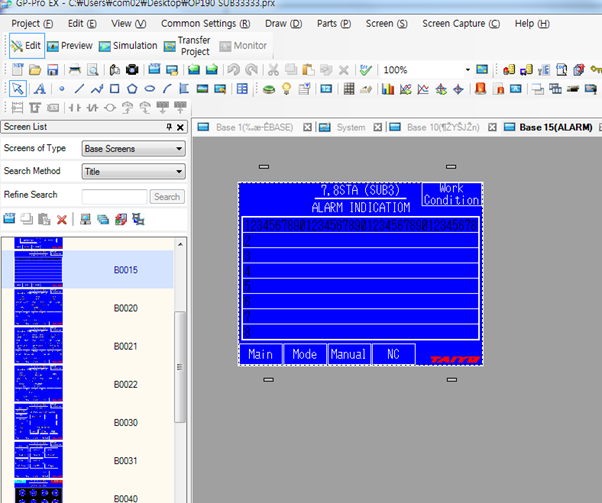The image size is (602, 503).
Task: Open the Parts menu
Action: pyautogui.click(x=334, y=23)
